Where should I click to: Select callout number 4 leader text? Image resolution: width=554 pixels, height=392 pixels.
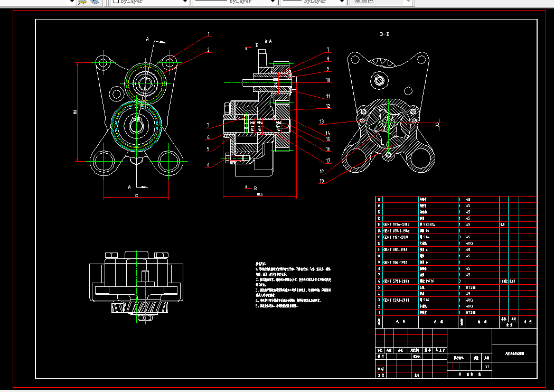pyautogui.click(x=208, y=137)
